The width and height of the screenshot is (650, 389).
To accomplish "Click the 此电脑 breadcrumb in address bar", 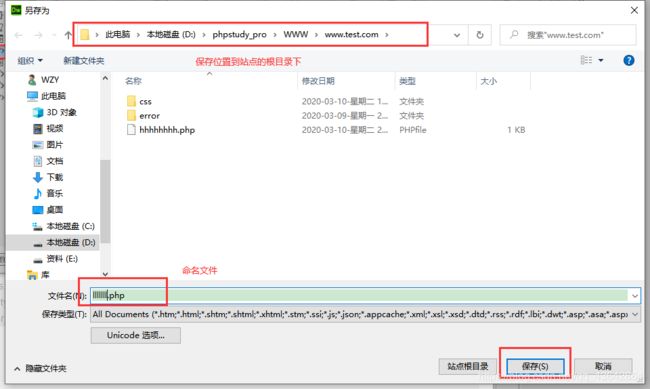I will coord(117,34).
